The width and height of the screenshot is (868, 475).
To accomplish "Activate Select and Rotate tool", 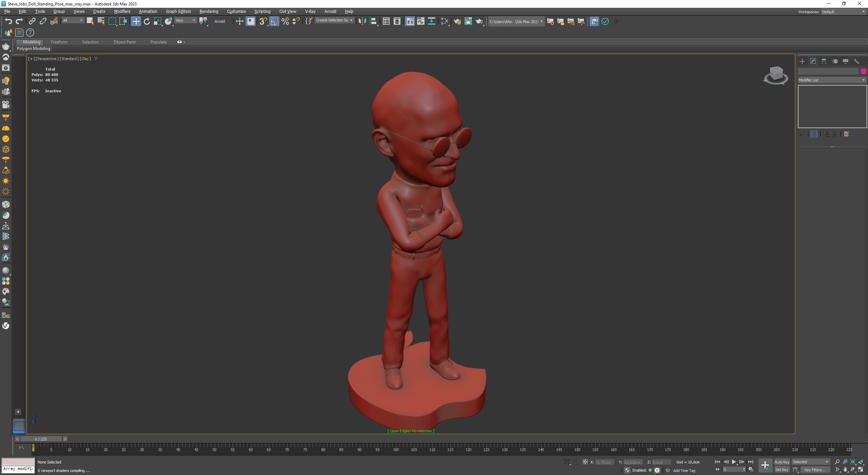I will tap(147, 21).
